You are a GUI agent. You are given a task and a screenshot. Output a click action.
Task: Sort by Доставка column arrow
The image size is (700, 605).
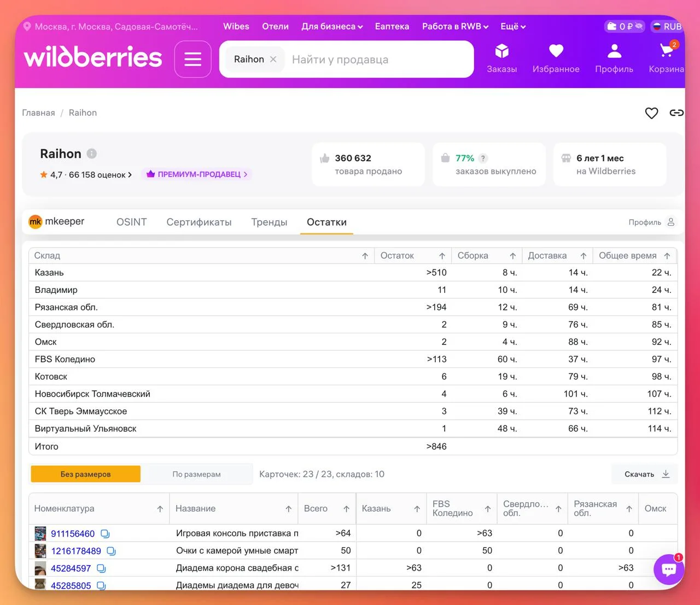(584, 256)
